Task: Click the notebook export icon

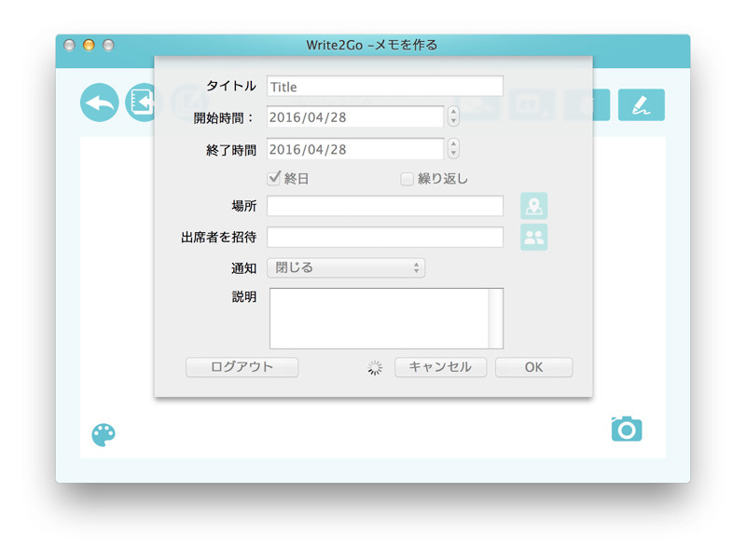Action: (x=140, y=102)
